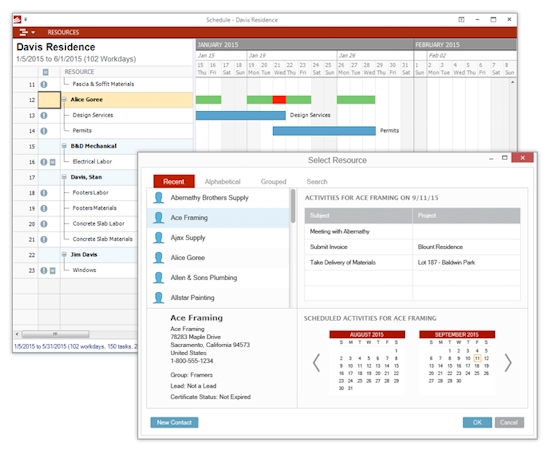Go to previous month in scheduled activities
This screenshot has width=550, height=450.
316,363
